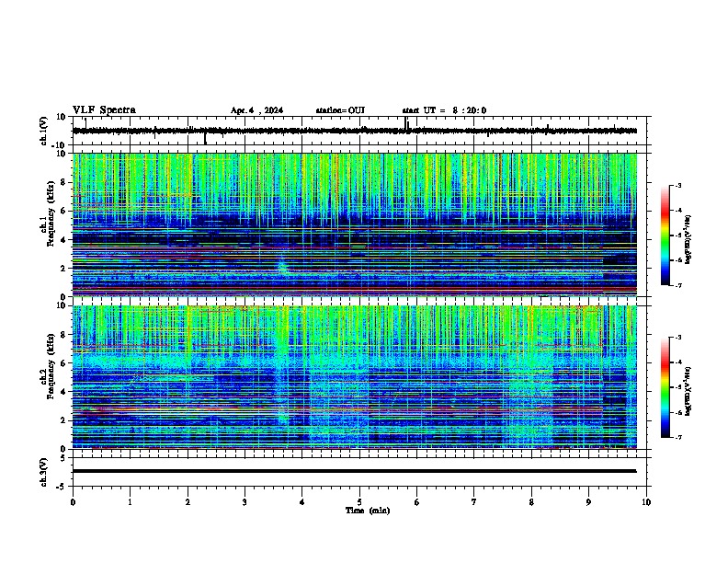Click the "ch.1(V)" waveform axis label

[44, 131]
